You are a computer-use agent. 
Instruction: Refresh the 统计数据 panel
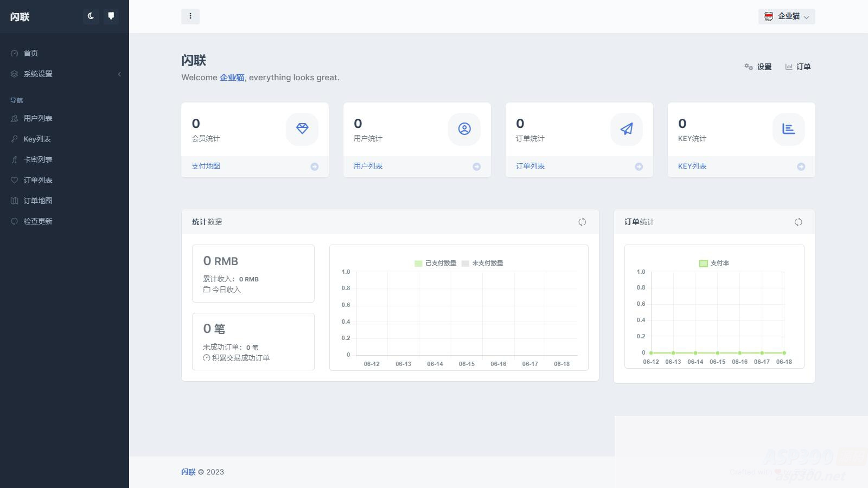(x=583, y=222)
